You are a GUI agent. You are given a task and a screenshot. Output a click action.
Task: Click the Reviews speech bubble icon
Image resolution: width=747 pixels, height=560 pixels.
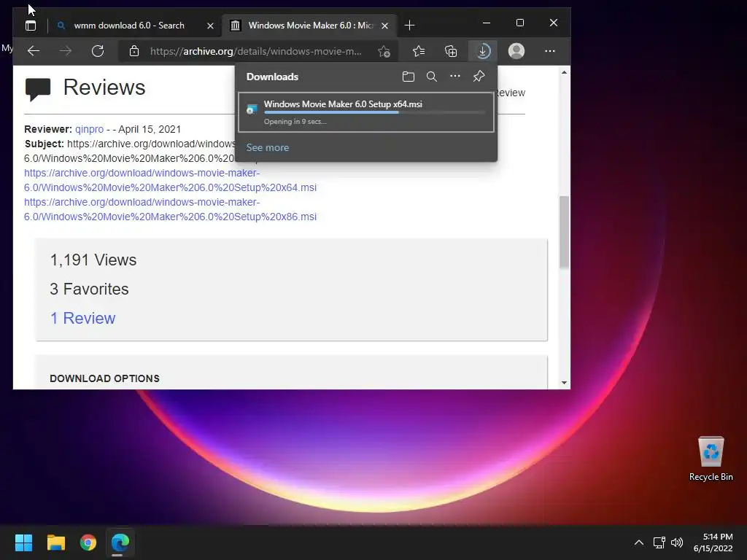pyautogui.click(x=38, y=90)
